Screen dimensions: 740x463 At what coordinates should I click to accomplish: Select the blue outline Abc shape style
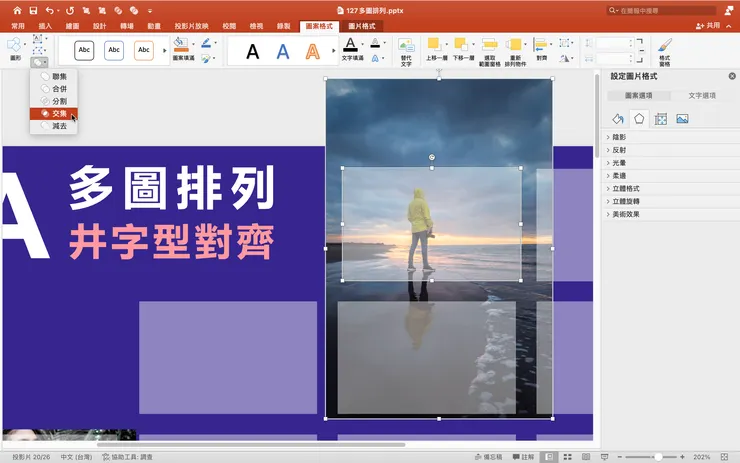[x=114, y=50]
